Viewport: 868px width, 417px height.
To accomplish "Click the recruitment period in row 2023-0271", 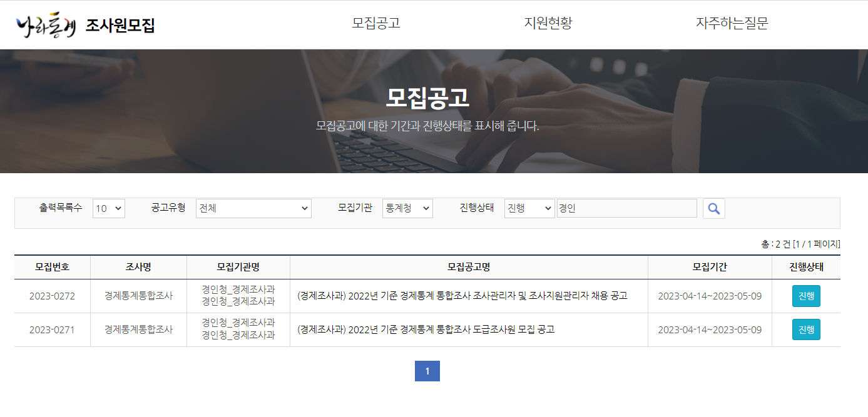I will pos(710,329).
